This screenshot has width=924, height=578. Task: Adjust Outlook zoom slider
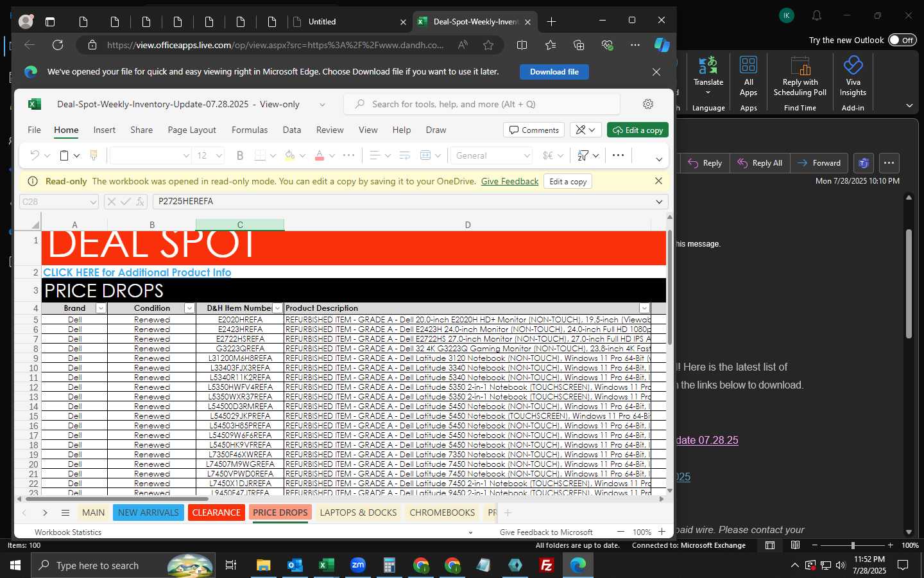[853, 545]
